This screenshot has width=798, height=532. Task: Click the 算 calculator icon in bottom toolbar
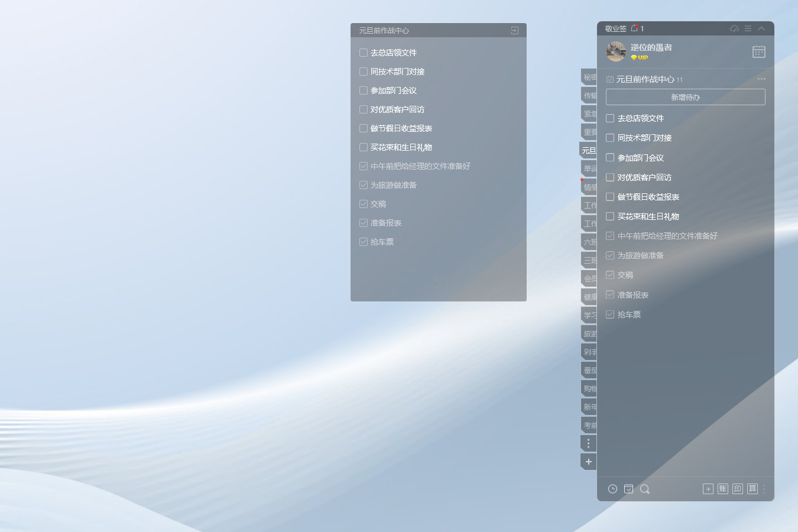(x=752, y=489)
